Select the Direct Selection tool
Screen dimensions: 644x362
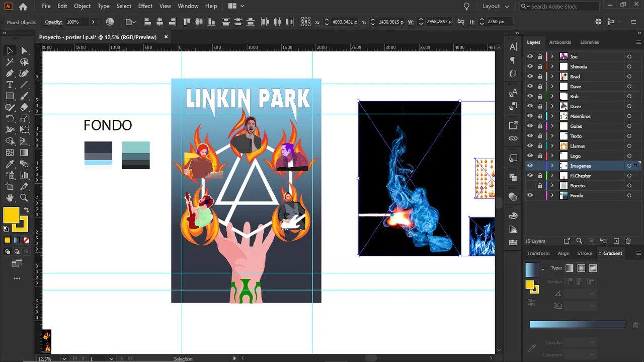(24, 50)
